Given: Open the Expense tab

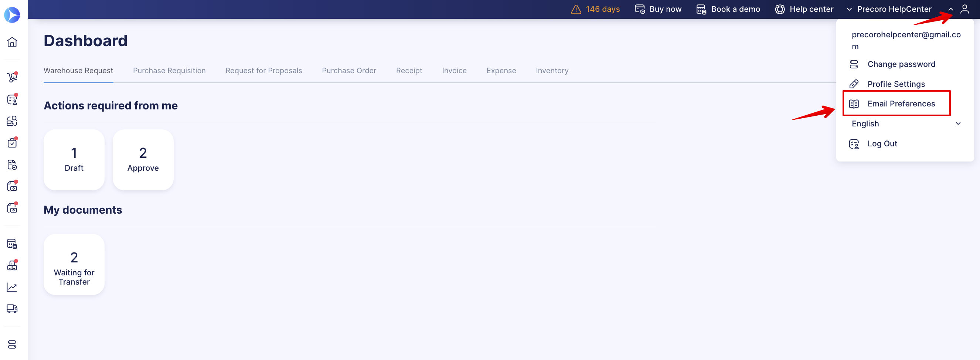Looking at the screenshot, I should point(501,71).
